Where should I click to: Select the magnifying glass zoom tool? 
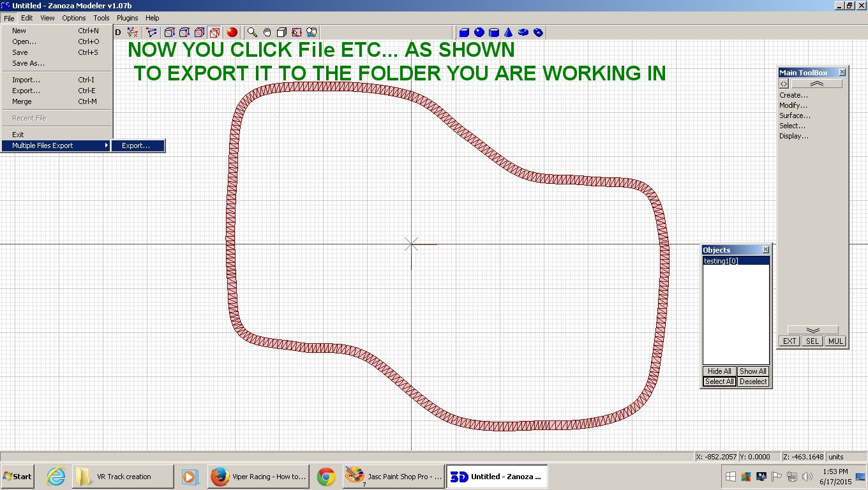tap(252, 32)
